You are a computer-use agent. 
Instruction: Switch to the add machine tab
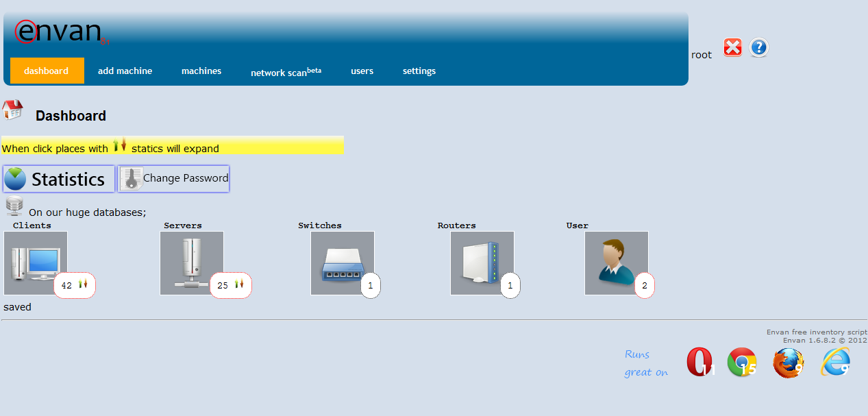(125, 71)
